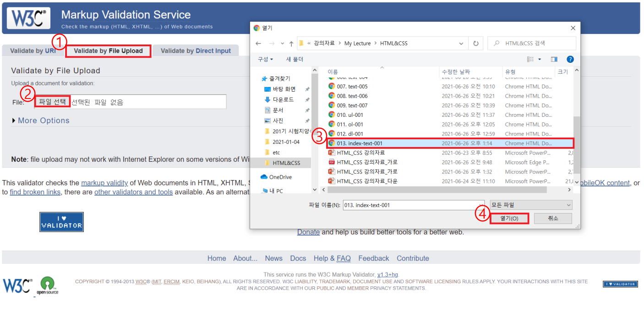Click the I love Validator badge icon

[x=61, y=222]
